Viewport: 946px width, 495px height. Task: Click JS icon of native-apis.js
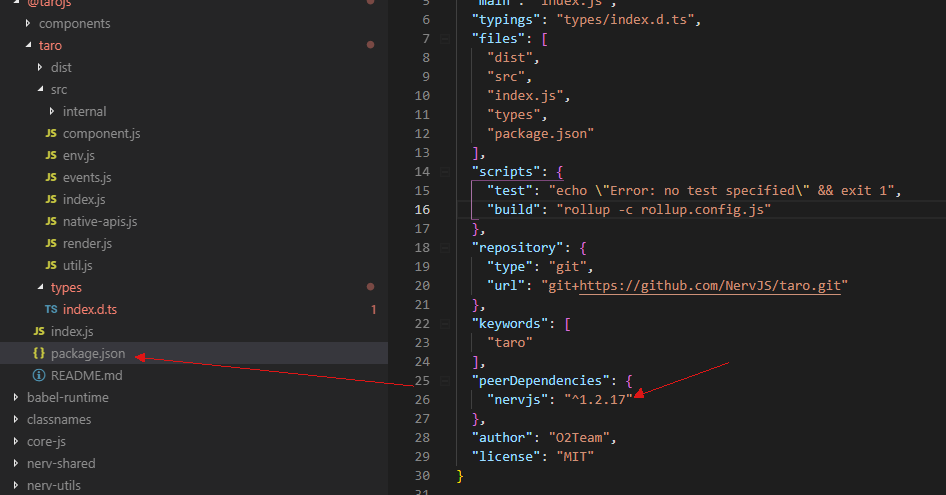(51, 221)
